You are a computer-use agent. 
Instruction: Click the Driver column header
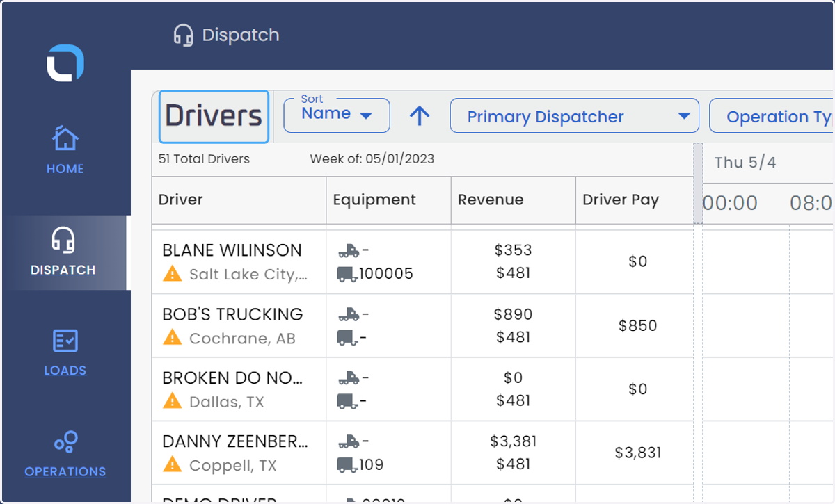click(239, 200)
